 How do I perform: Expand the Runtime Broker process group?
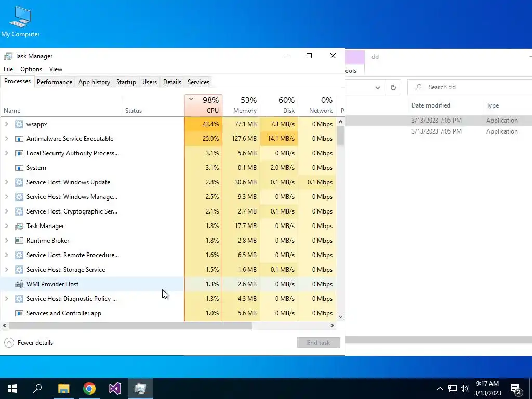6,241
